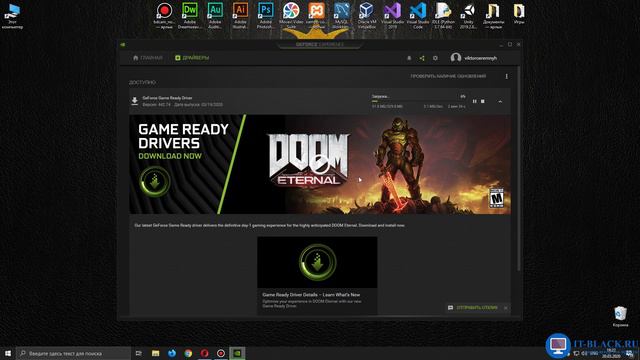The width and height of the screenshot is (640, 360).
Task: Click the taskbar search box
Action: [x=73, y=353]
